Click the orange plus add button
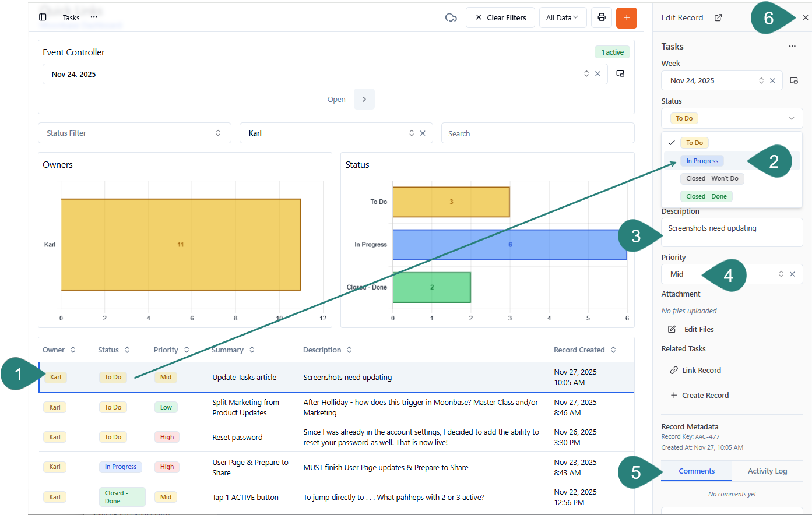 click(x=626, y=17)
